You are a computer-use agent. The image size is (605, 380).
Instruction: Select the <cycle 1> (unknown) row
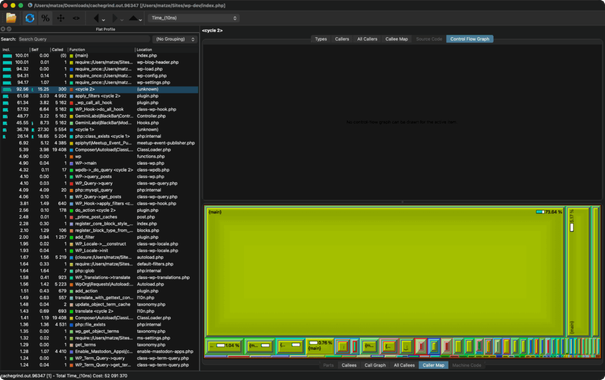click(x=99, y=130)
